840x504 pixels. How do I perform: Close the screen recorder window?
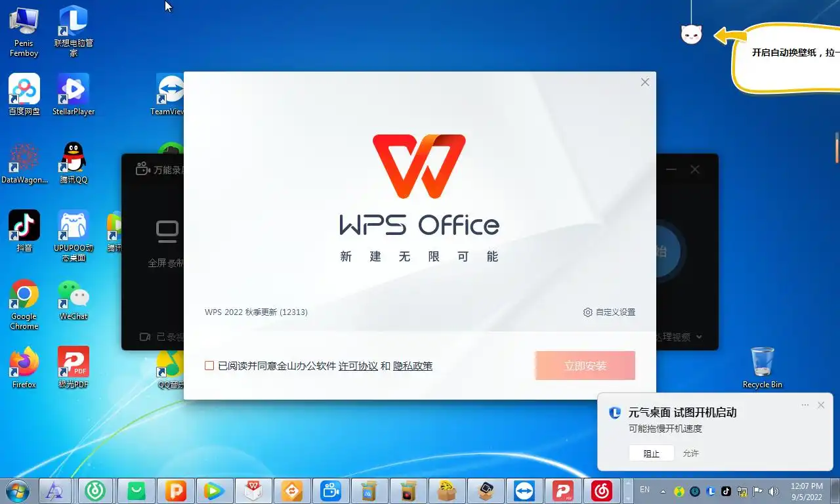point(695,169)
